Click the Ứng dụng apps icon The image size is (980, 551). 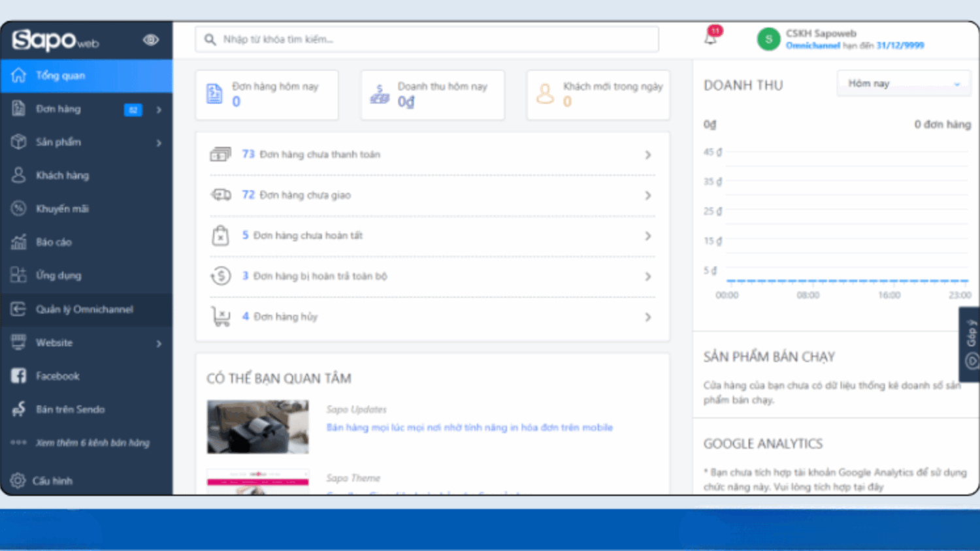(18, 275)
